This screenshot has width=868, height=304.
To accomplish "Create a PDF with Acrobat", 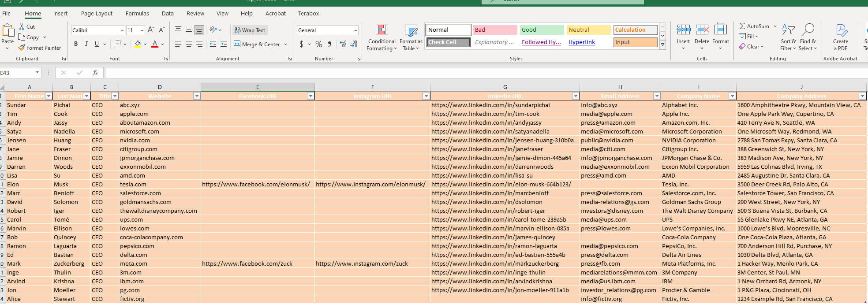I will 841,38.
